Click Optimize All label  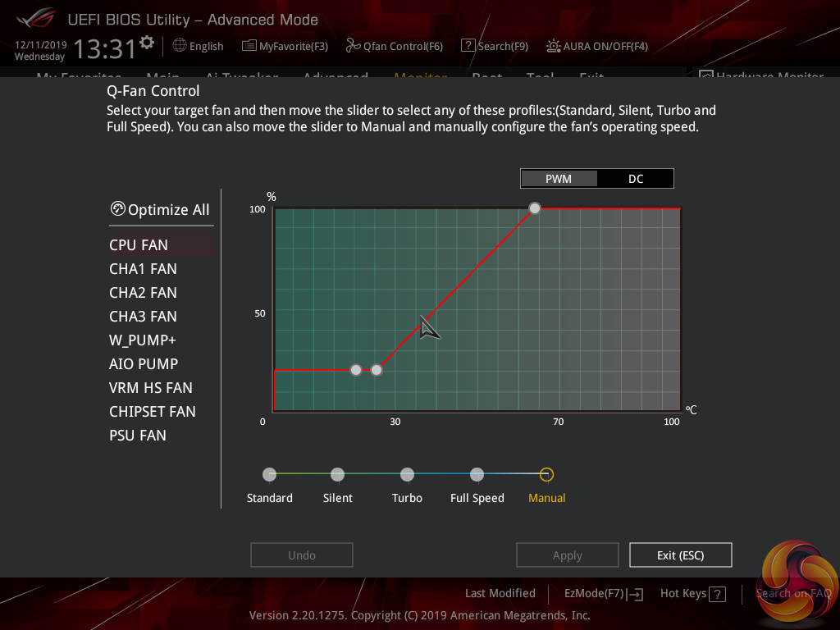pos(169,209)
